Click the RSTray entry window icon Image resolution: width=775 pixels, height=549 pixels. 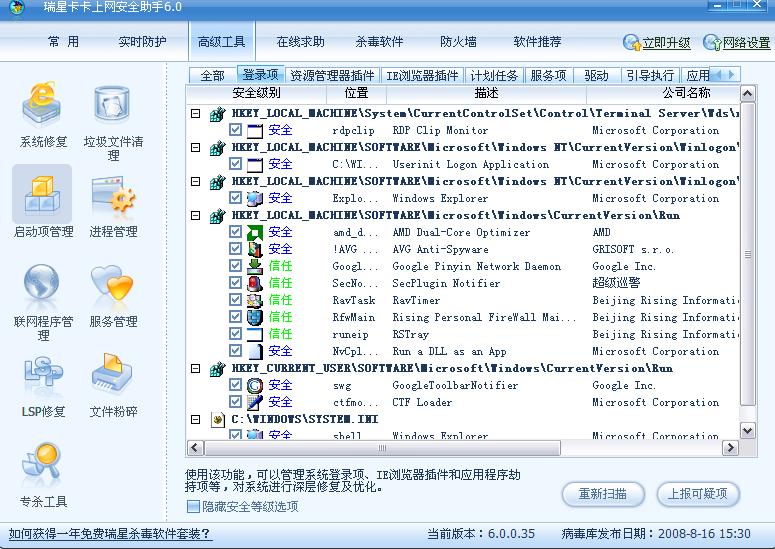coord(255,334)
